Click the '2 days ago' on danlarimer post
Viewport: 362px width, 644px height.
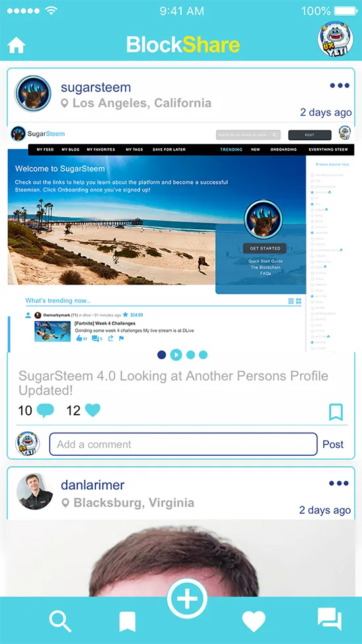pos(324,510)
